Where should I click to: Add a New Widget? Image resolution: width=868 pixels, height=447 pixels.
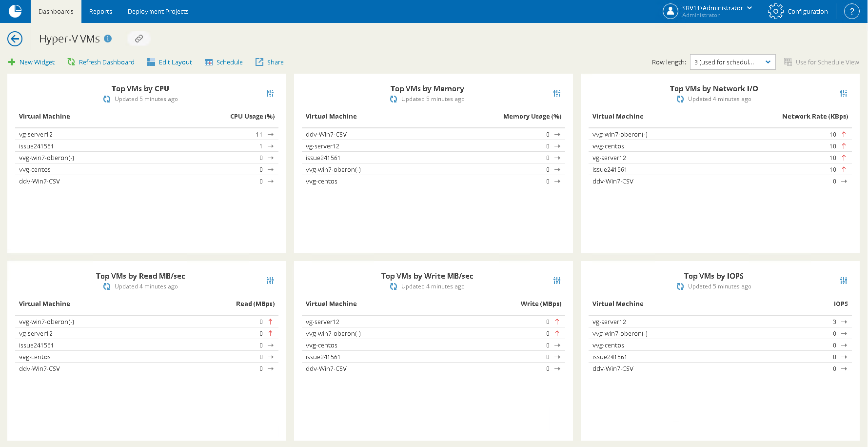[32, 62]
